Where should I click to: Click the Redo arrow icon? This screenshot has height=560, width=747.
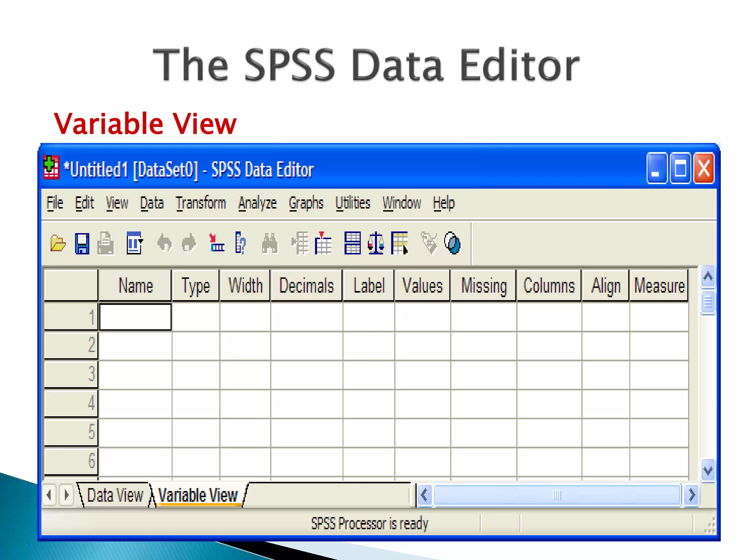[189, 243]
